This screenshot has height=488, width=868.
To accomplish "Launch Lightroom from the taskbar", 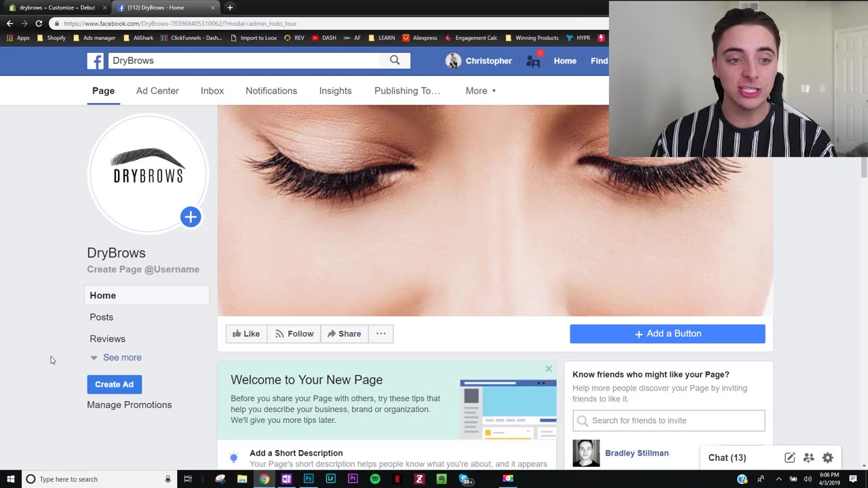I will click(x=331, y=479).
